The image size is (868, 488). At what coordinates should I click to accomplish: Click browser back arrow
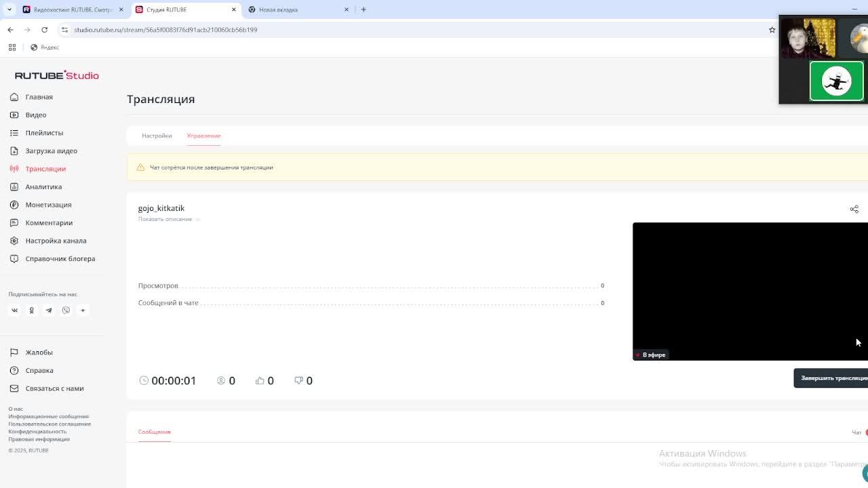10,30
